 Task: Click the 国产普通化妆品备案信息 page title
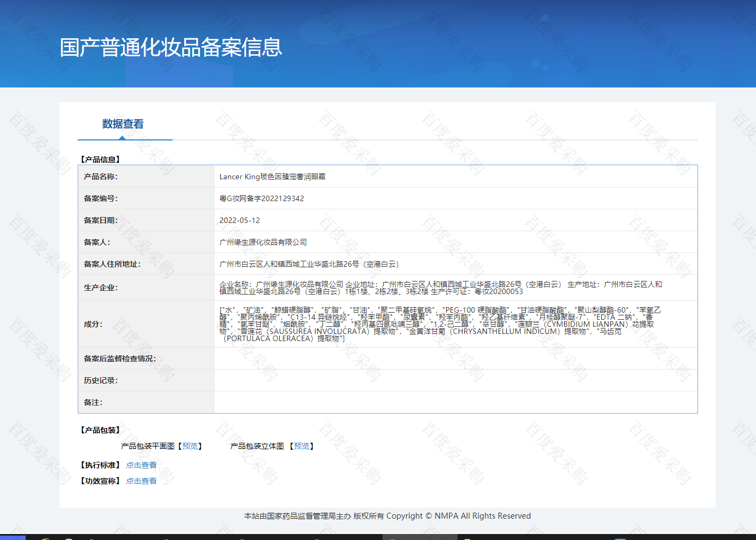[x=171, y=48]
